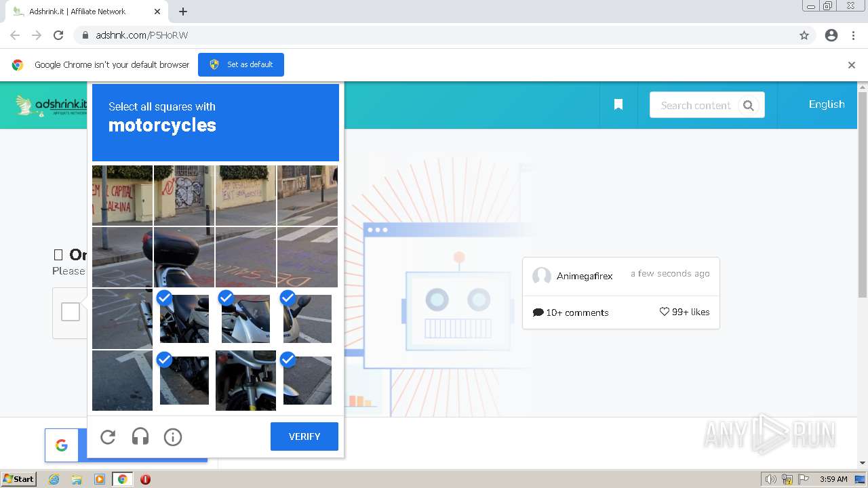Click the address bar URL
868x488 pixels.
tap(142, 35)
